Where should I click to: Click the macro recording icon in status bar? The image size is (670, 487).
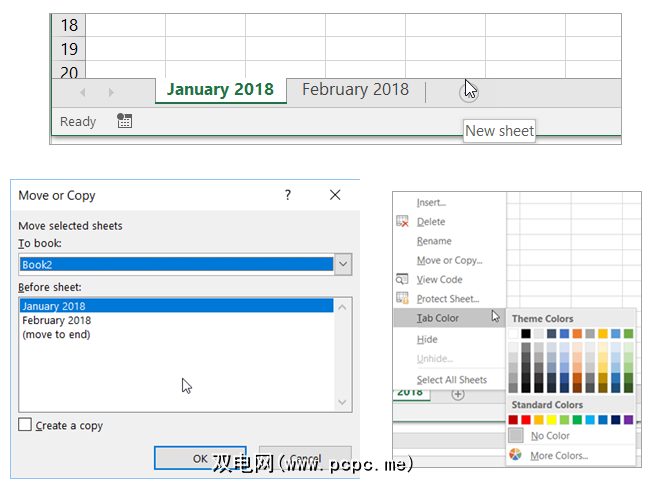click(x=124, y=121)
